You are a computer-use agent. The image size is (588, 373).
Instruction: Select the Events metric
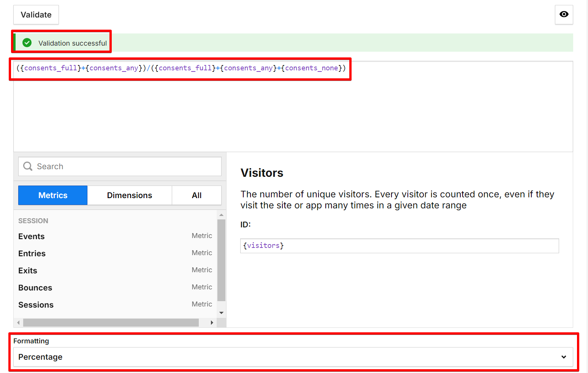point(31,236)
